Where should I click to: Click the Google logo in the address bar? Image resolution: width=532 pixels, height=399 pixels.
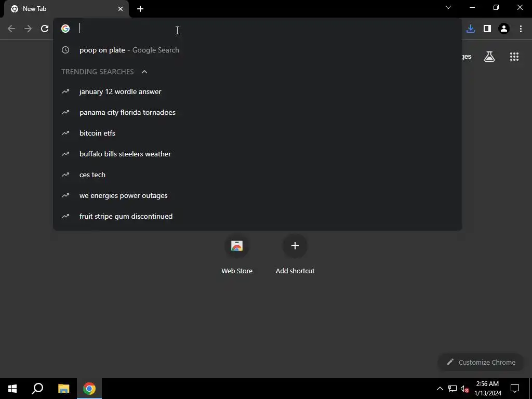tap(65, 29)
